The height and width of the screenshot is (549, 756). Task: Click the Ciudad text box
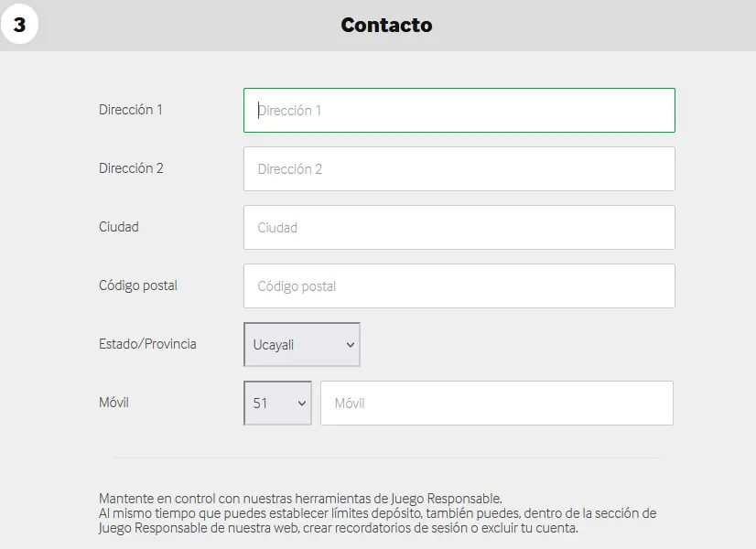click(458, 227)
